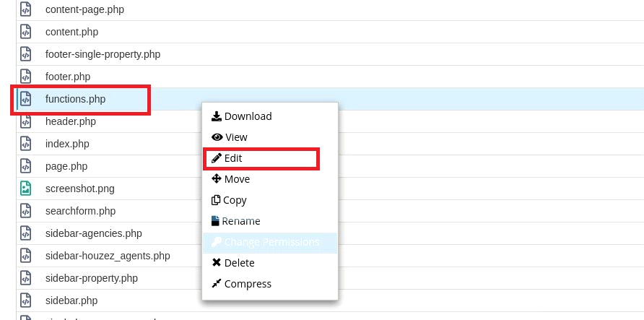Choose Move in the context menu
The height and width of the screenshot is (320, 644).
pos(237,179)
